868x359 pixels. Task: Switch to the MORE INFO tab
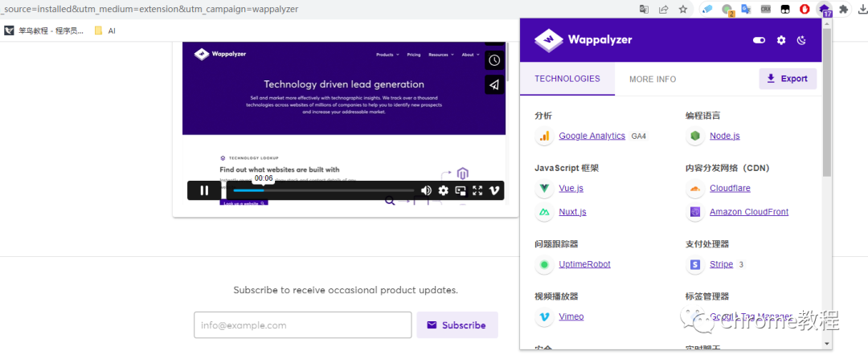tap(653, 79)
